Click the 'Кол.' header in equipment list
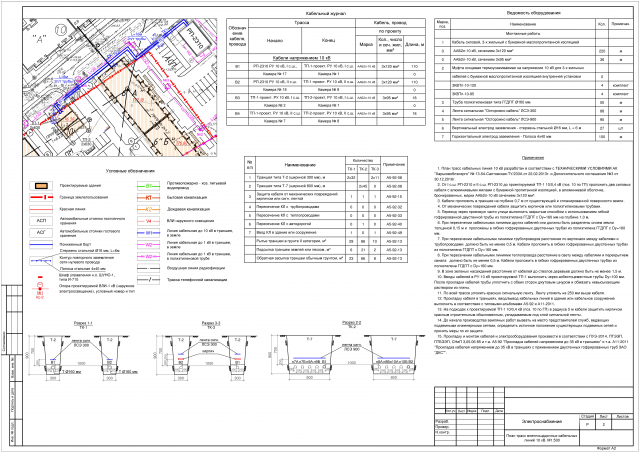 coord(601,24)
